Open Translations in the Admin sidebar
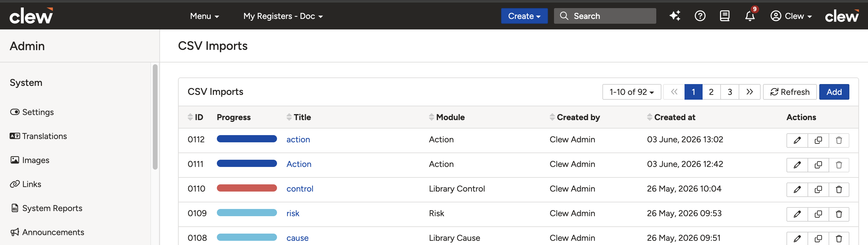The height and width of the screenshot is (245, 868). [38, 136]
